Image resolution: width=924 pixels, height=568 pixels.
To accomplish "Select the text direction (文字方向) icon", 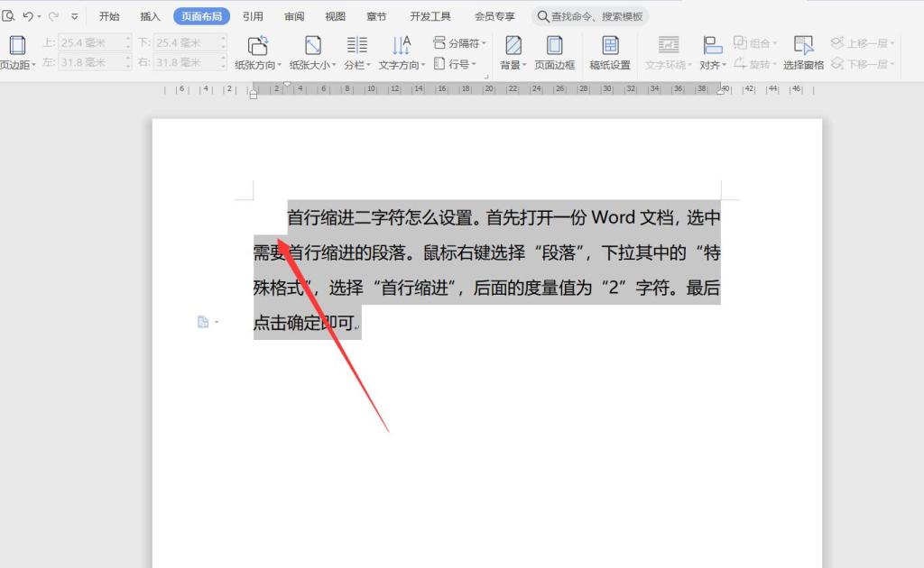I will (402, 45).
